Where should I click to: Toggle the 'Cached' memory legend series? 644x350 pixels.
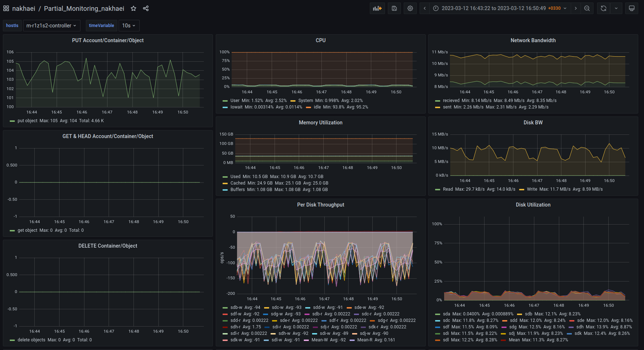click(x=237, y=183)
